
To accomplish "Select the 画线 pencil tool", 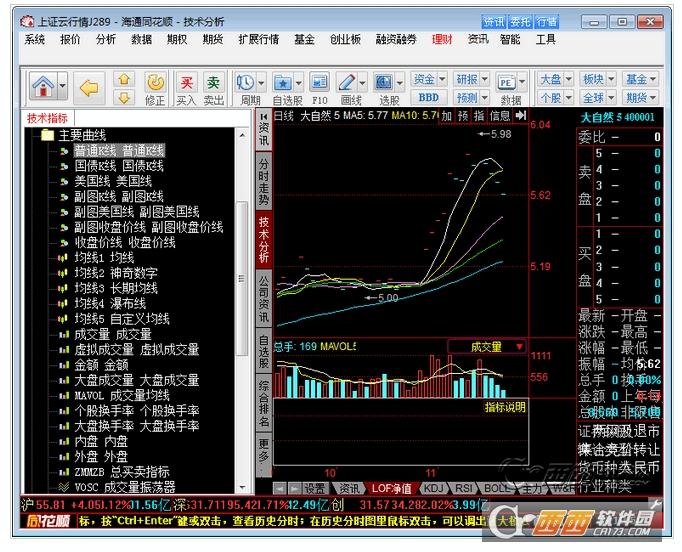I will click(x=347, y=83).
